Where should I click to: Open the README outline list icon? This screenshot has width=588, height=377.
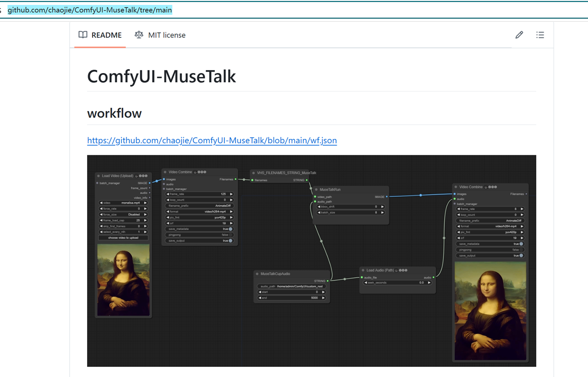tap(540, 35)
